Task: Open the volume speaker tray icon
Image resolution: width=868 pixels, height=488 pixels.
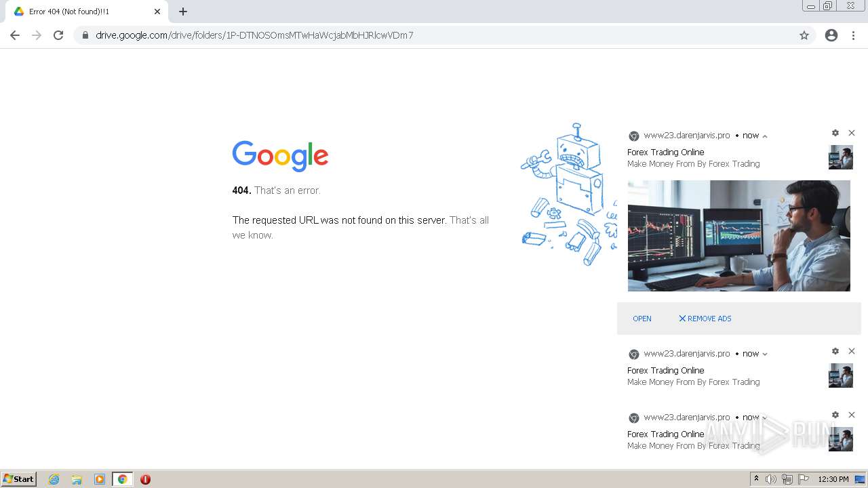Action: [771, 479]
